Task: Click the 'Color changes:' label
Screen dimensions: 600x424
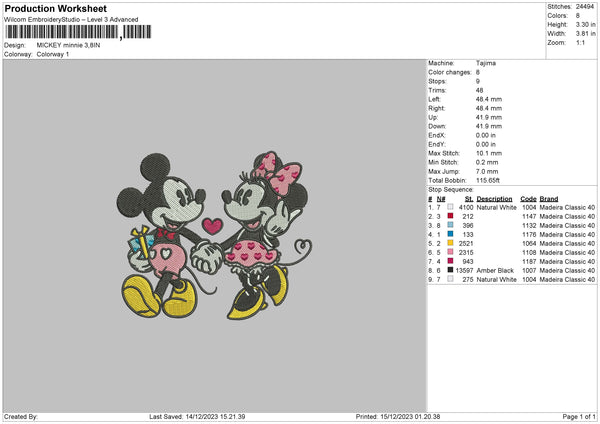Action: 450,72
